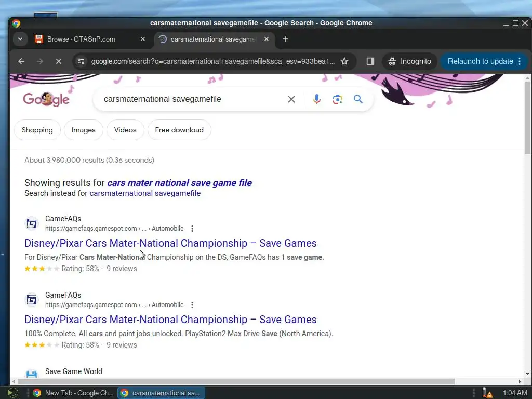This screenshot has width=532, height=399.
Task: Close the carsmaternational savegamefile tab
Action: 267,39
